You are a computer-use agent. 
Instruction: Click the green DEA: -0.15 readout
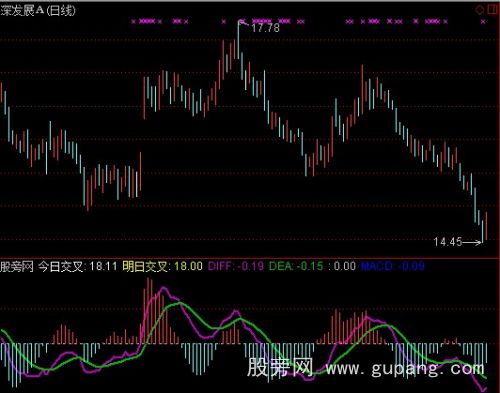[296, 266]
